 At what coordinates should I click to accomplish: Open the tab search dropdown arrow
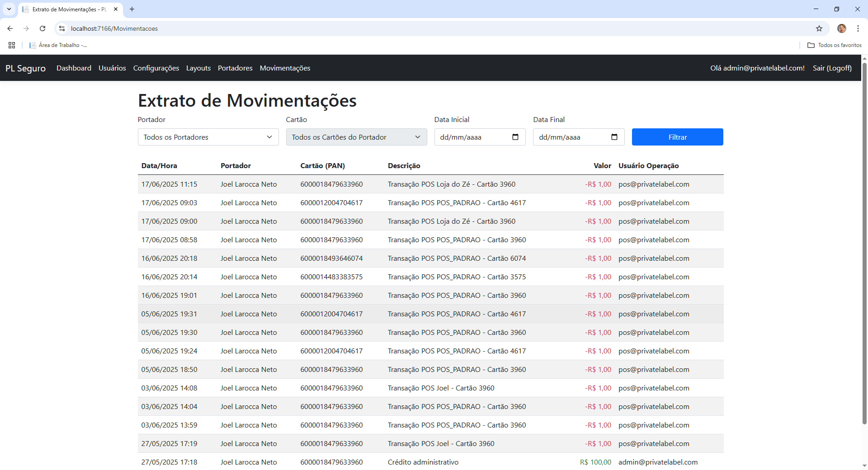(x=9, y=9)
